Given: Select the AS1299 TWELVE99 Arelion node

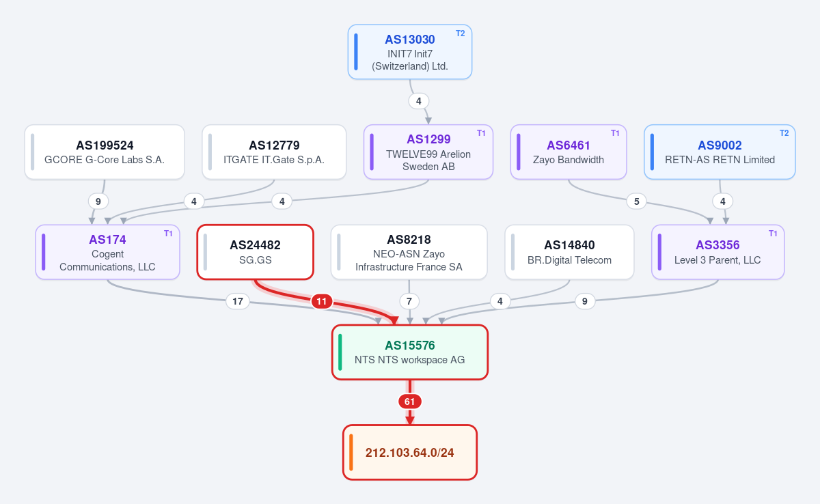Looking at the screenshot, I should tap(428, 152).
